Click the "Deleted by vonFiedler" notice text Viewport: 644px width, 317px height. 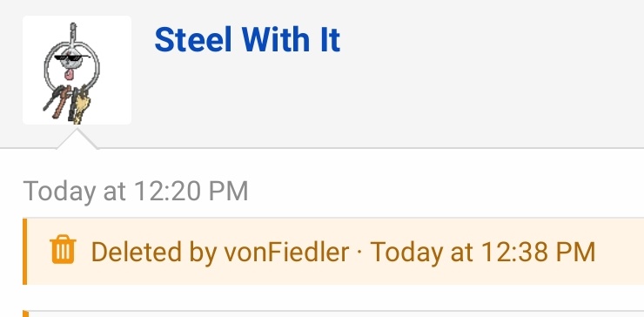tap(220, 252)
